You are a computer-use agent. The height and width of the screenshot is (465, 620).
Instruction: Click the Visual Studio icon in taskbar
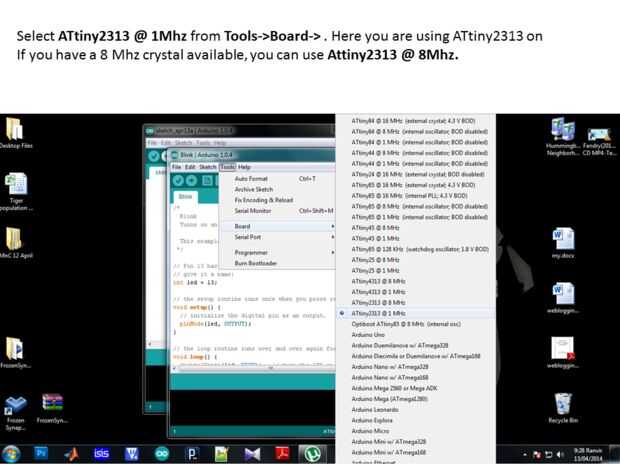click(252, 454)
